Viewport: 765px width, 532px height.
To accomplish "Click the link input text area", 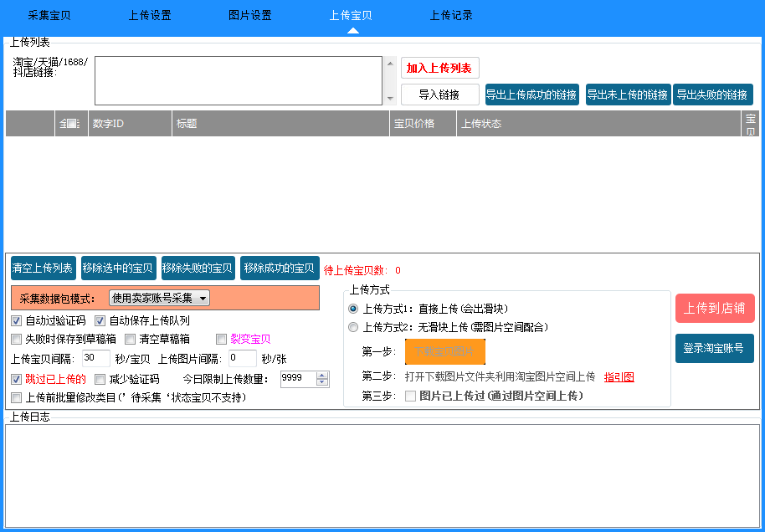I will coord(238,80).
